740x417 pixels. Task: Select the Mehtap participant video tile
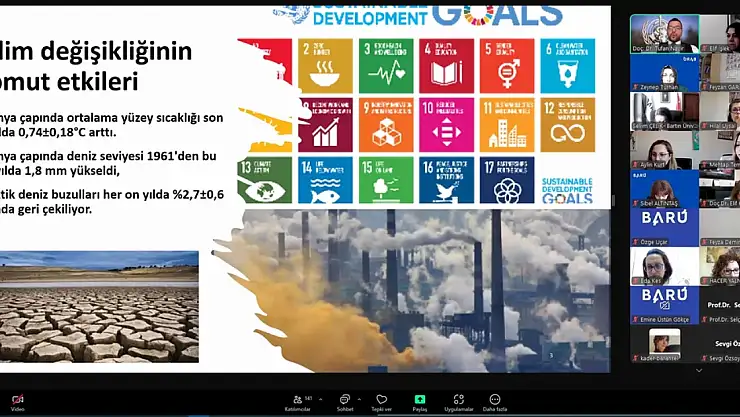tap(720, 150)
